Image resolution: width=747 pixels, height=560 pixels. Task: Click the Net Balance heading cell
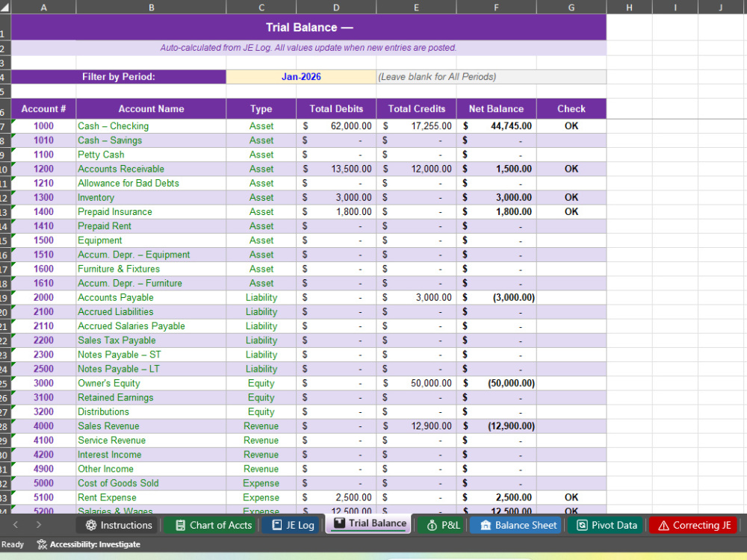tap(497, 109)
